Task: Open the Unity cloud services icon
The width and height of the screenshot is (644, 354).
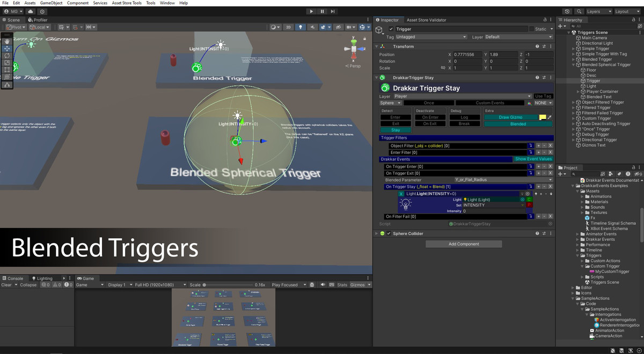Action: click(x=30, y=11)
